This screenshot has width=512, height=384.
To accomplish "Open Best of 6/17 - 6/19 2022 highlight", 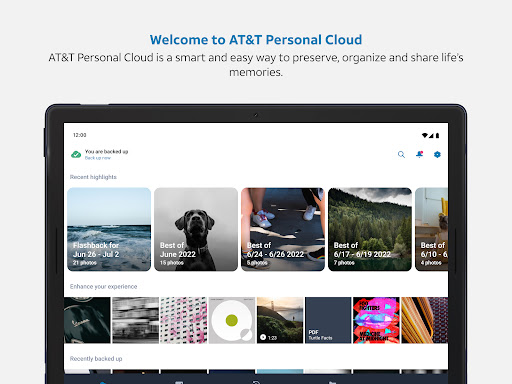I will click(370, 229).
